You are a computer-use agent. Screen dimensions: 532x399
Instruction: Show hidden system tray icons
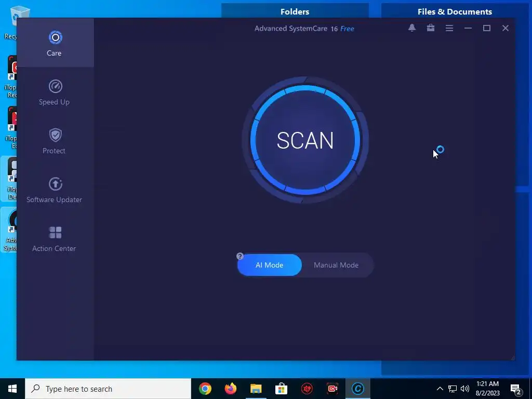pos(440,389)
